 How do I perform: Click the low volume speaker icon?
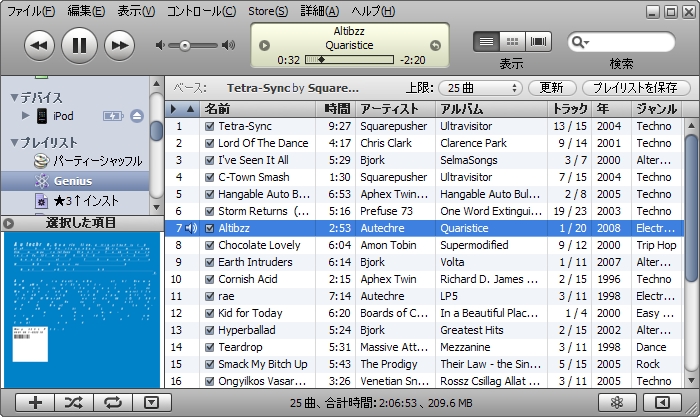pyautogui.click(x=160, y=45)
